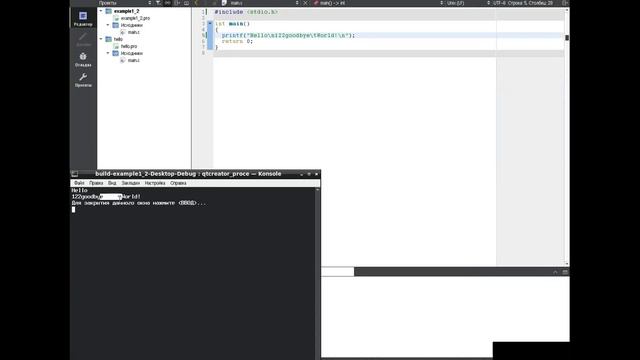Click the Konsole title bar text
The width and height of the screenshot is (640, 360).
coord(188,174)
